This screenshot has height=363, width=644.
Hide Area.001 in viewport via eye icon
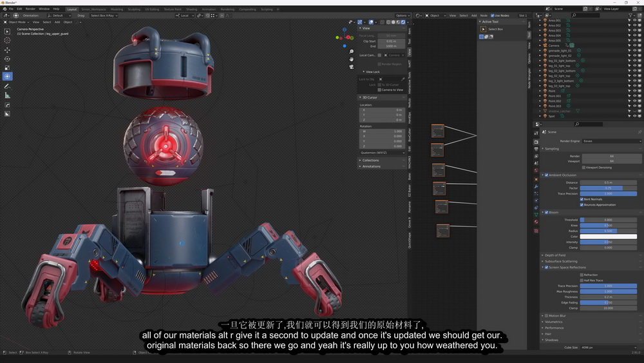[634, 21]
